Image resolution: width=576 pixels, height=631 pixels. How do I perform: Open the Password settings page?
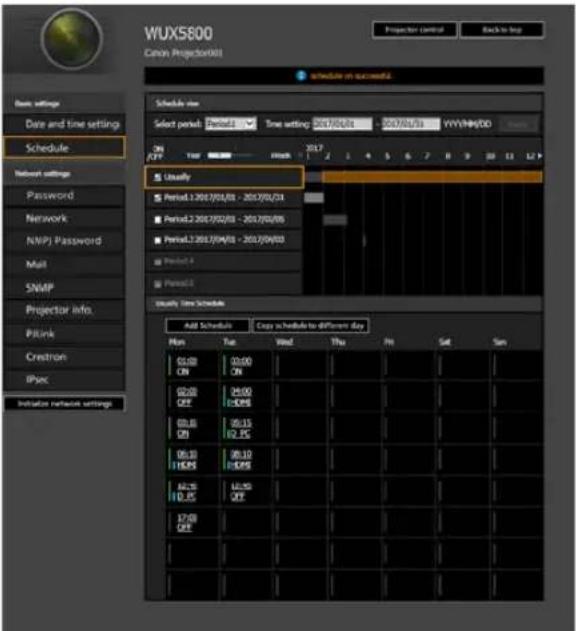pos(64,196)
